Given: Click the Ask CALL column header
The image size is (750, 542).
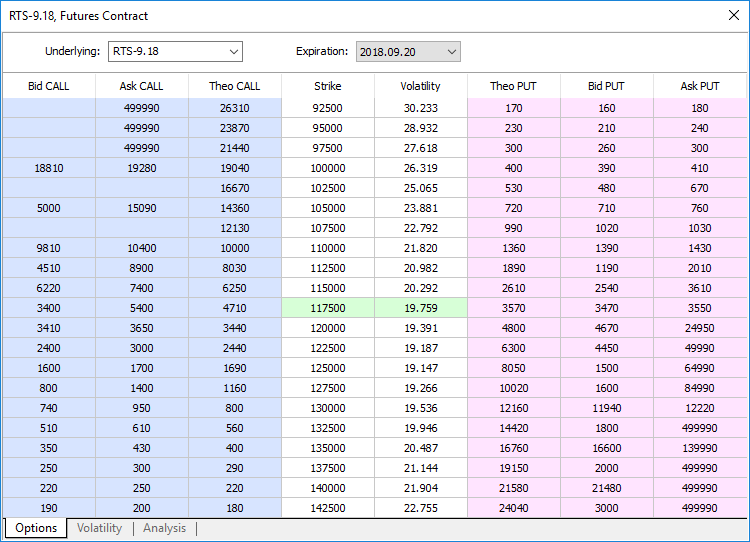Looking at the screenshot, I should point(142,86).
